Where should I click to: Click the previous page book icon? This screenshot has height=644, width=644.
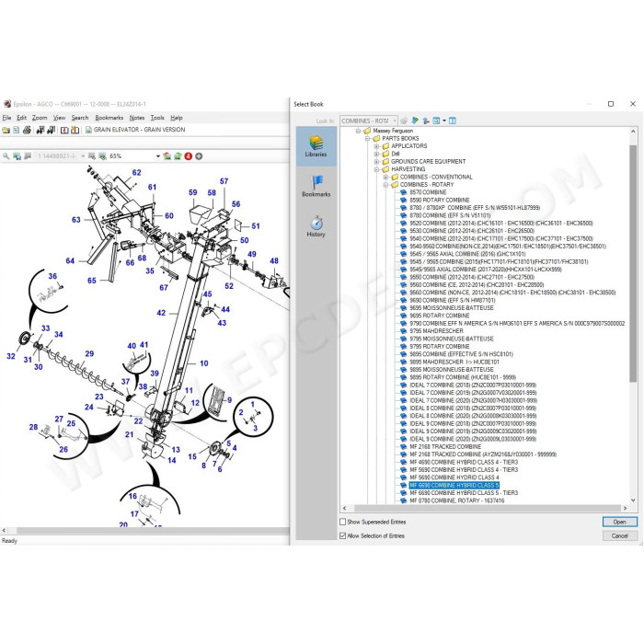[x=64, y=131]
